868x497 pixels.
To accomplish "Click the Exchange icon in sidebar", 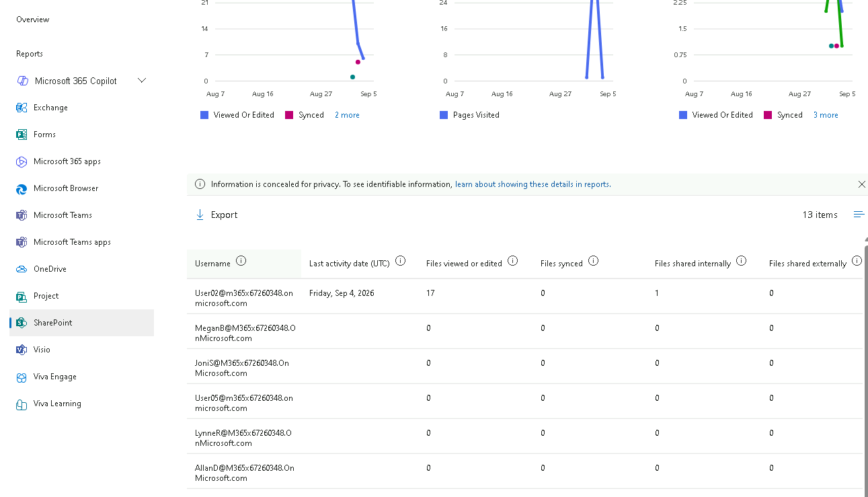I will point(22,108).
